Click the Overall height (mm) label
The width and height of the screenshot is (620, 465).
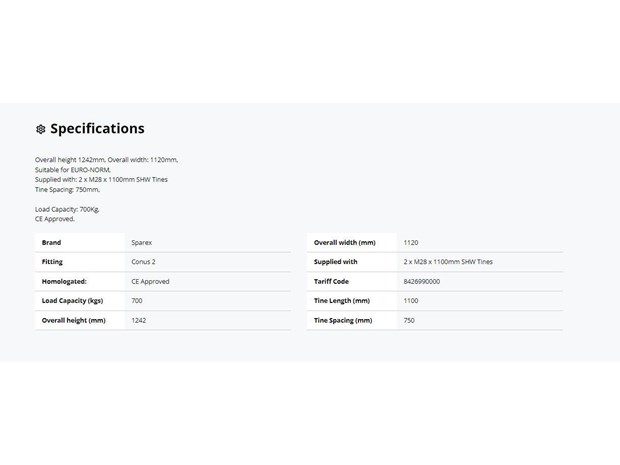point(74,320)
